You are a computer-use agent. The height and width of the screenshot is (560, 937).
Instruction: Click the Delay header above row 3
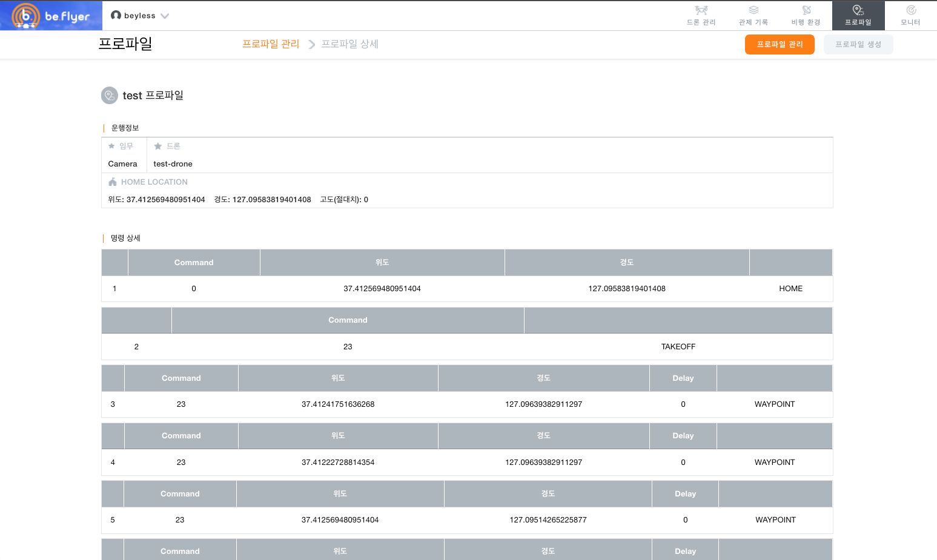click(x=683, y=378)
